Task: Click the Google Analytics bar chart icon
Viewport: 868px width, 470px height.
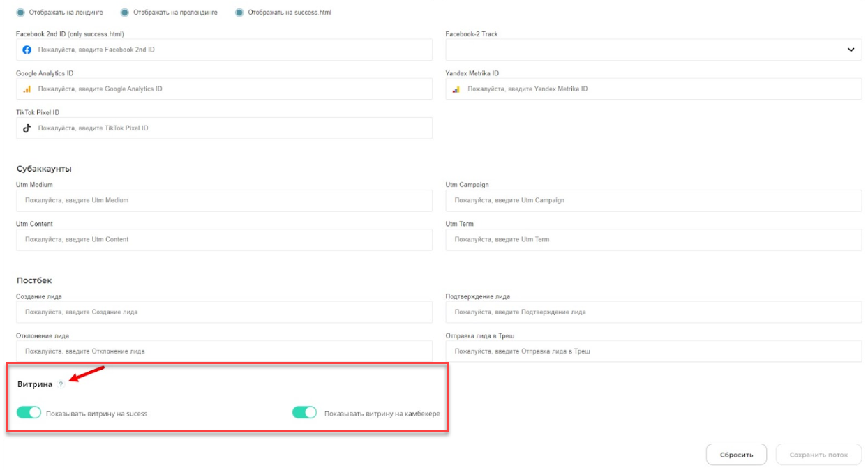Action: (x=27, y=89)
